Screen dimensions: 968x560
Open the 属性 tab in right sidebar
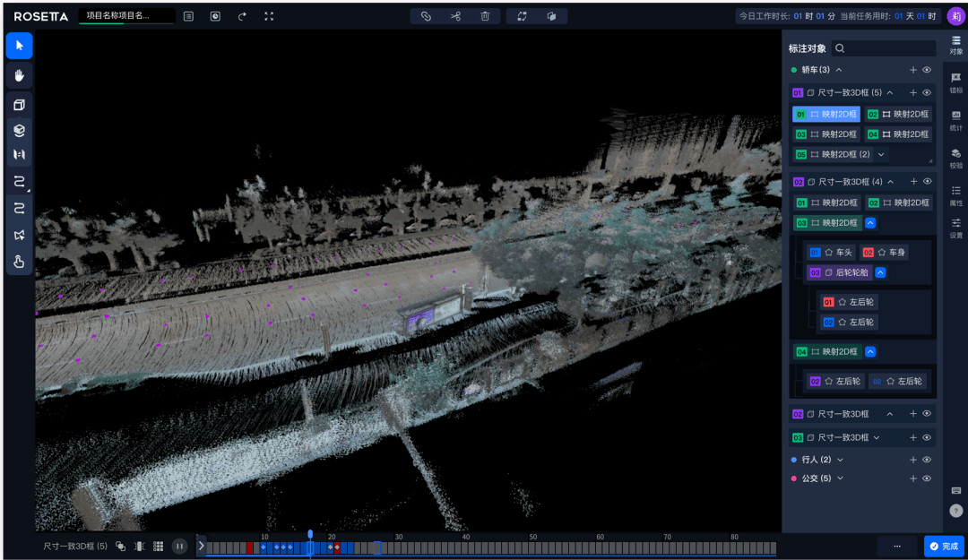pyautogui.click(x=956, y=195)
